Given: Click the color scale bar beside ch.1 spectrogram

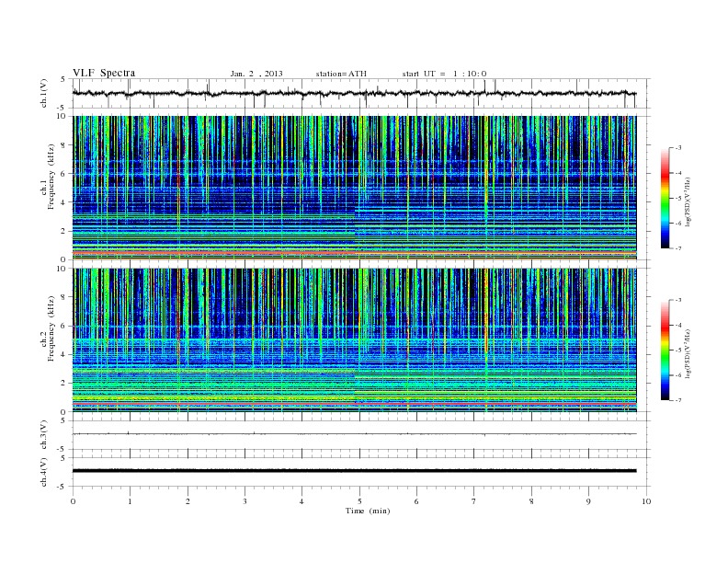Looking at the screenshot, I should [x=665, y=199].
